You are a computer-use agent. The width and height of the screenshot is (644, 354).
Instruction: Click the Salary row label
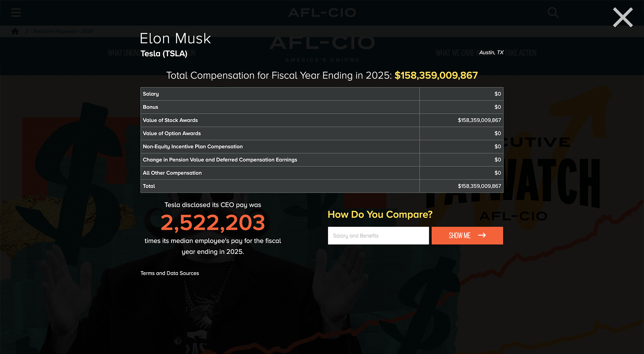[151, 94]
